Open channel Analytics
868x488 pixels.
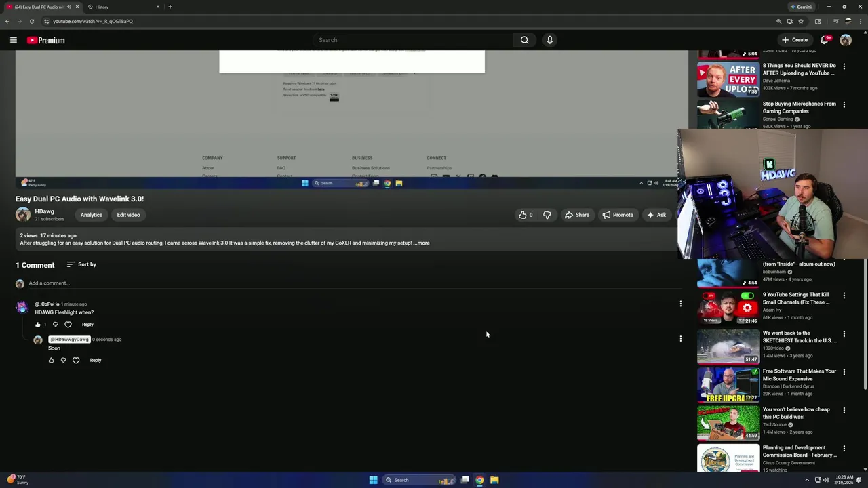click(x=92, y=215)
